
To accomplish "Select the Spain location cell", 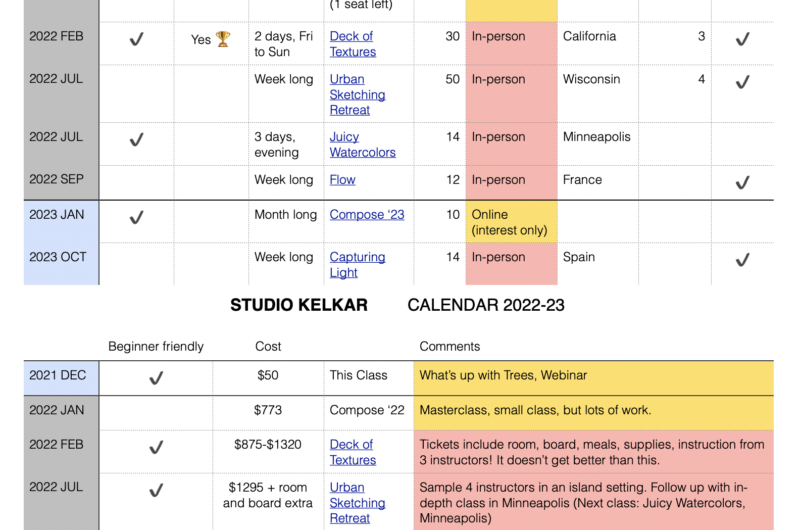I will [598, 264].
